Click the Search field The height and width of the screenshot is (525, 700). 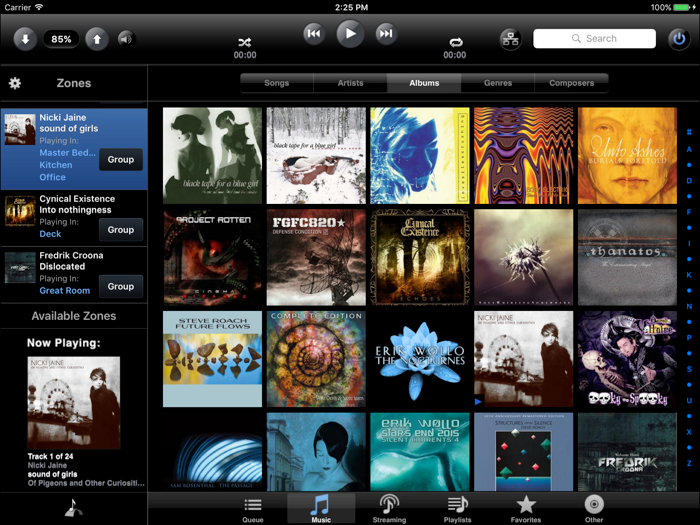(x=594, y=38)
